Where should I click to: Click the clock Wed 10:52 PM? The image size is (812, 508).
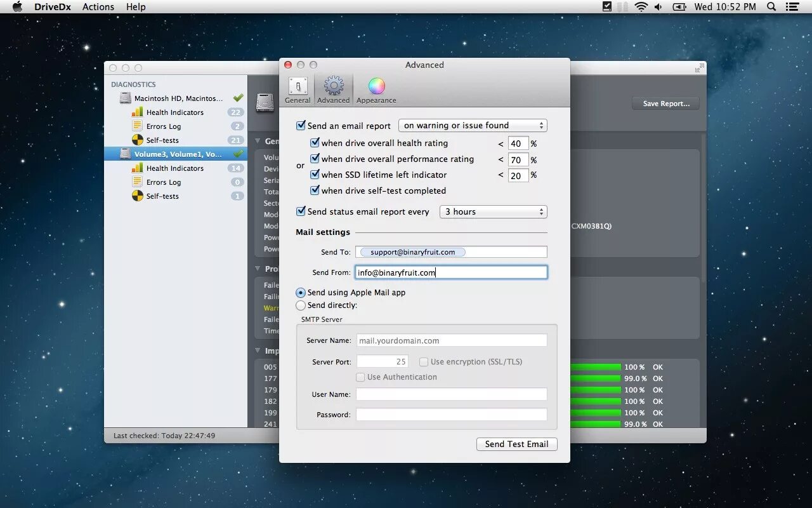725,7
